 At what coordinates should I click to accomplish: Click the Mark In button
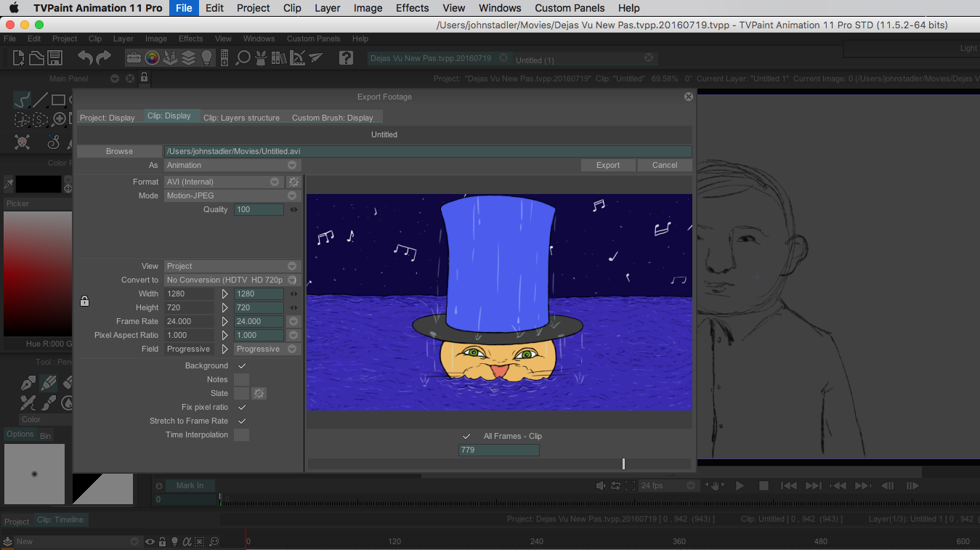click(190, 485)
